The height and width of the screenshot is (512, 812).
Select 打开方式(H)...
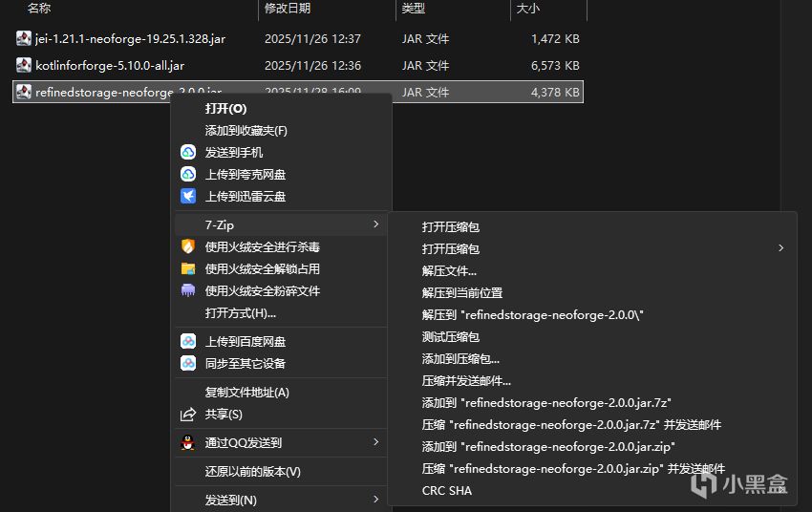tap(241, 313)
